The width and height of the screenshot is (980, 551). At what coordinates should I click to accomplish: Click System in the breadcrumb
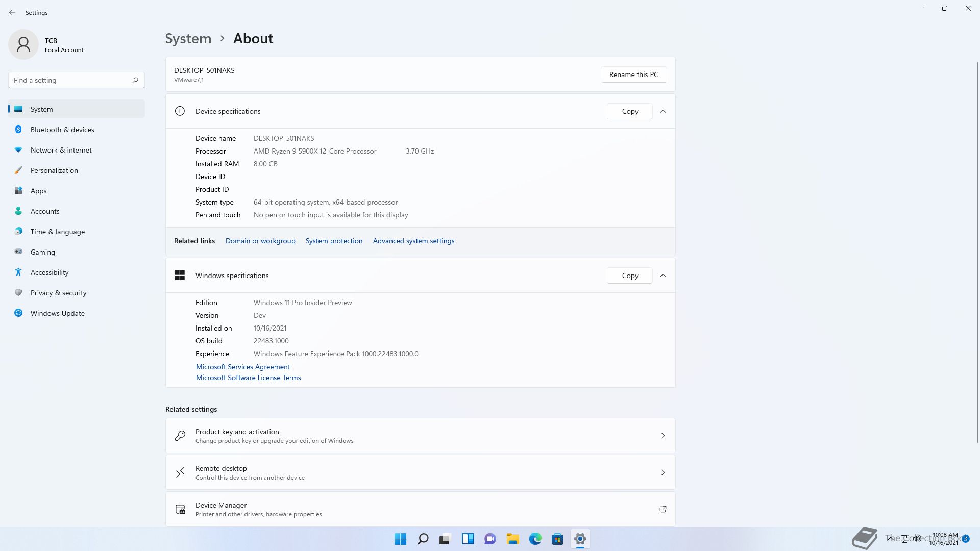(x=188, y=39)
